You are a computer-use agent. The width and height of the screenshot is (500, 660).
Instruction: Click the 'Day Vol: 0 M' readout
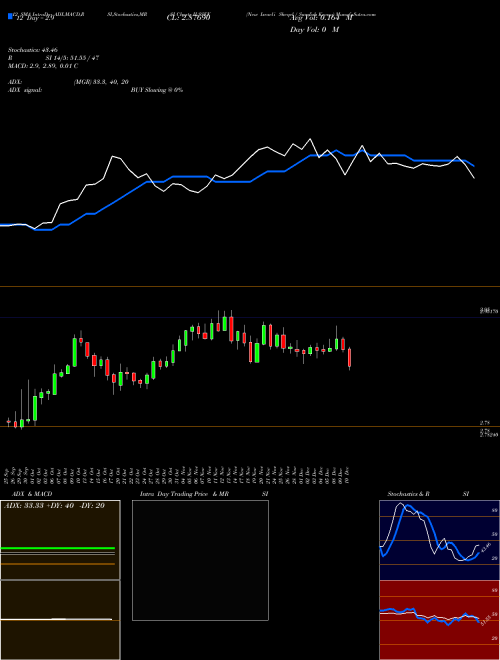coord(314,30)
